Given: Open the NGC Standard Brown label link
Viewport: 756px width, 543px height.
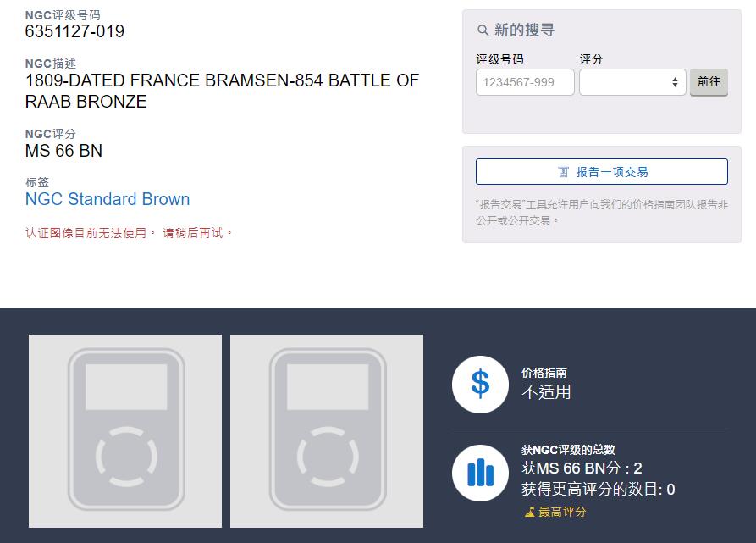Looking at the screenshot, I should (x=108, y=199).
